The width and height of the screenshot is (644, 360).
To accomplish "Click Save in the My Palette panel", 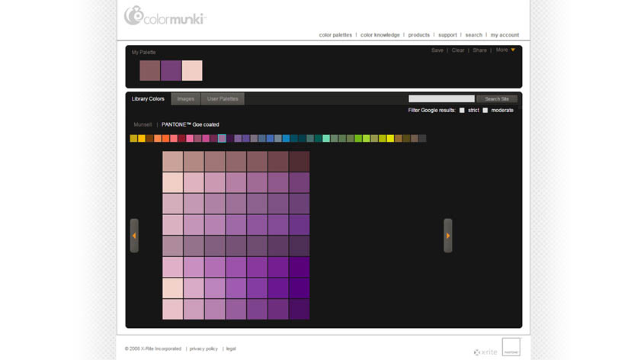I will coord(437,50).
